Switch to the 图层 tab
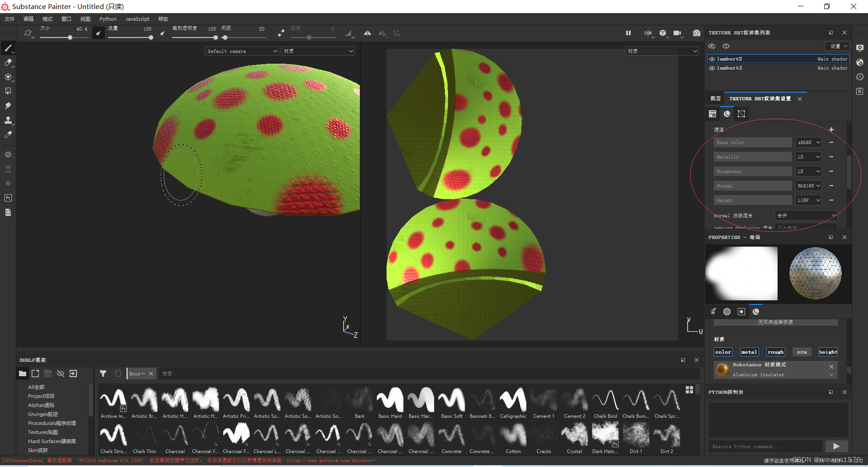 (x=715, y=98)
